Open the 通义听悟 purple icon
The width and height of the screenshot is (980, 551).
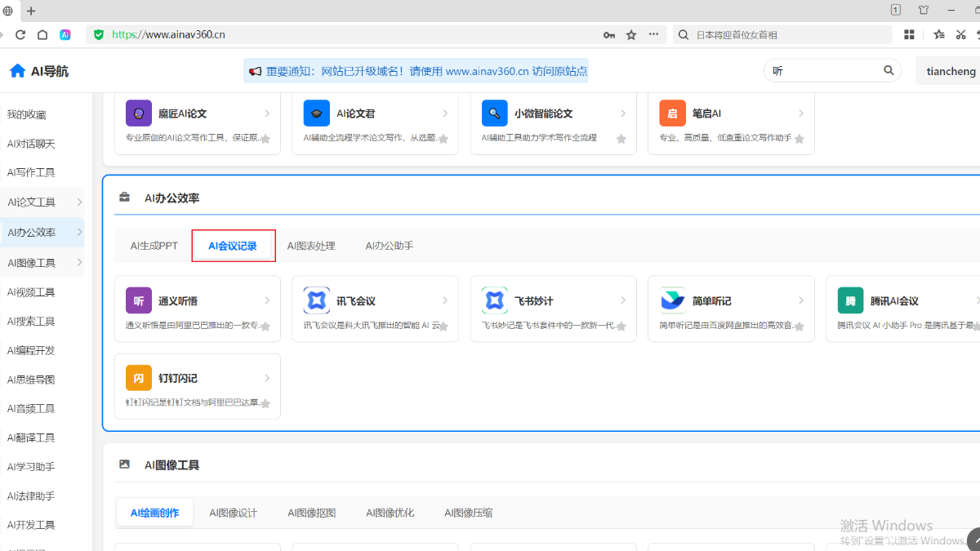(x=139, y=300)
